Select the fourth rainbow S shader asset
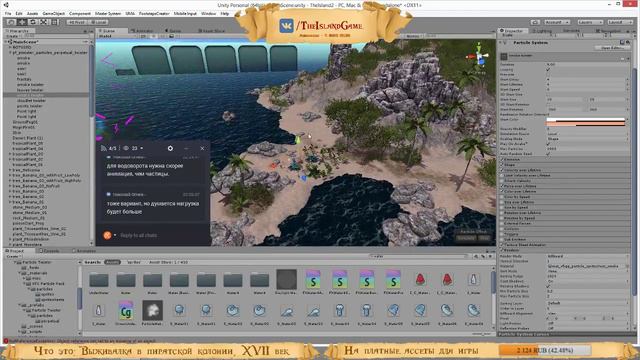The image size is (640, 360). pos(393,280)
